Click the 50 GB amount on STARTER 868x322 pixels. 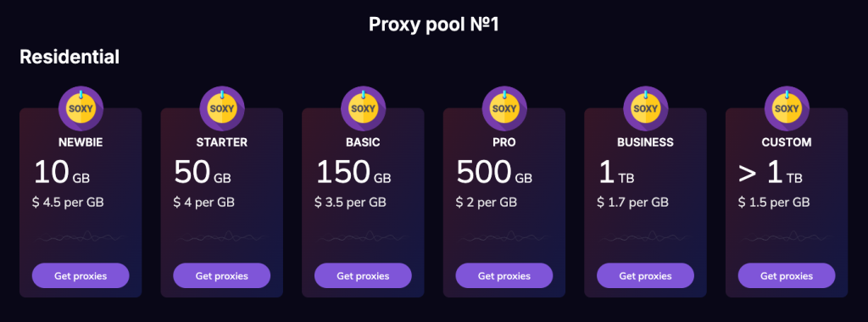(203, 173)
